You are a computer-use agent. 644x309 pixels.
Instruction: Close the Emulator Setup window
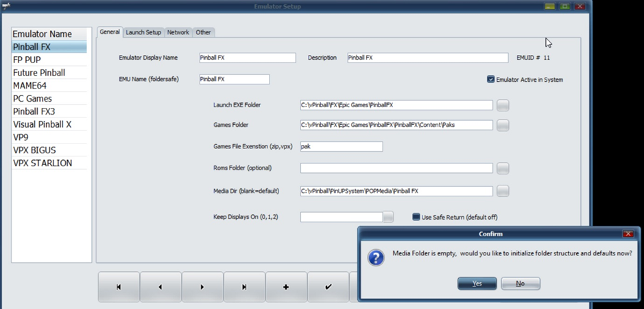[x=580, y=6]
